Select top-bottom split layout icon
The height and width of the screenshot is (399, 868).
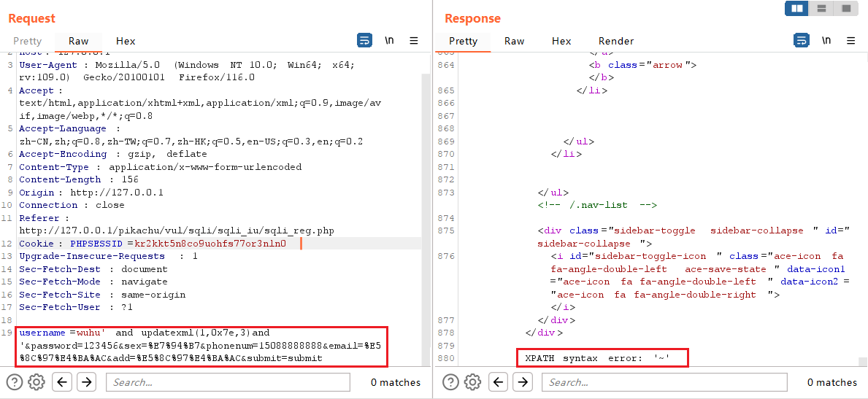[x=822, y=8]
